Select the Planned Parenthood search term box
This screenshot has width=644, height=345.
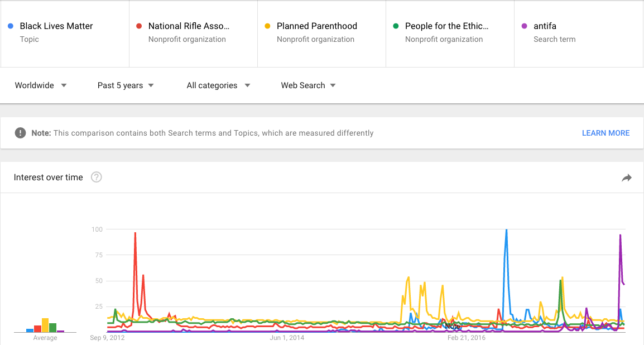pyautogui.click(x=321, y=33)
